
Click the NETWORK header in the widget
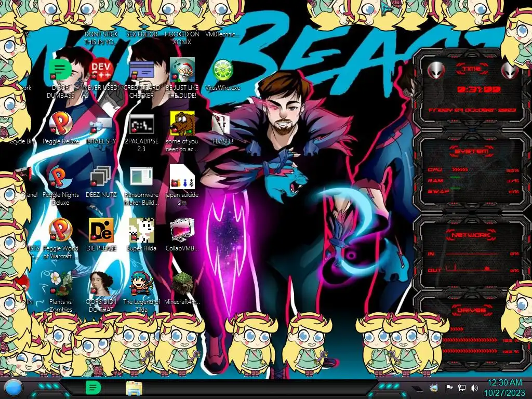tap(471, 235)
